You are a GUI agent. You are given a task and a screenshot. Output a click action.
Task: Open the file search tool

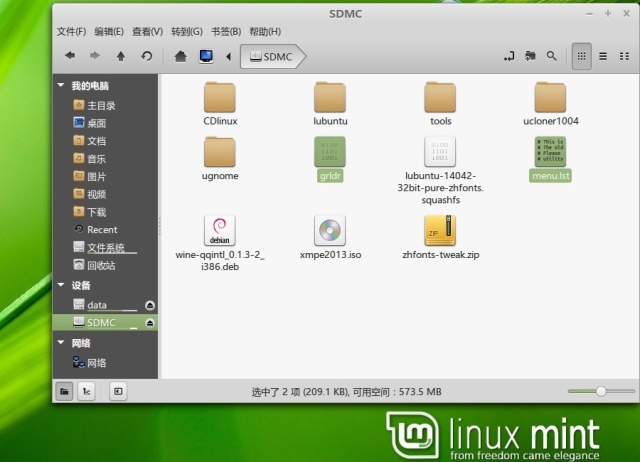551,57
